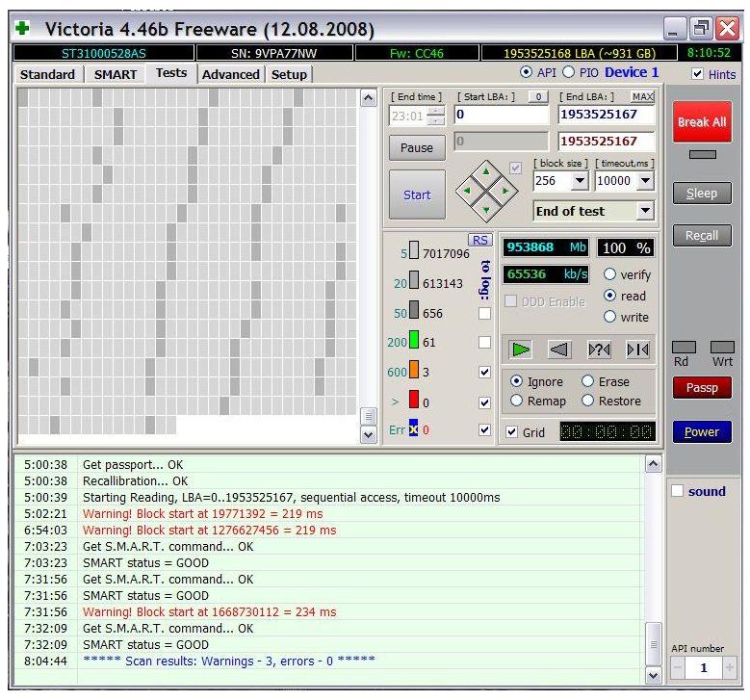Click the reverse scan direction icon
The width and height of the screenshot is (750, 700).
(559, 350)
